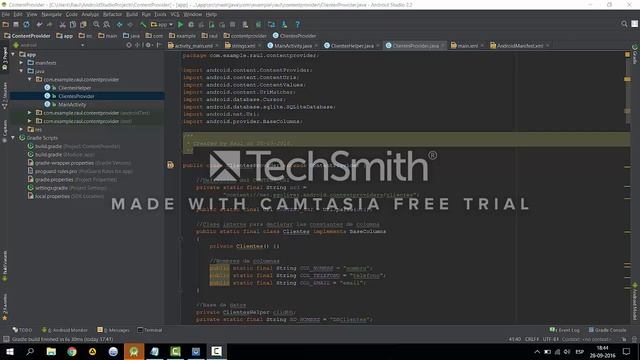Click the Back navigation arrow icon

tap(120, 24)
